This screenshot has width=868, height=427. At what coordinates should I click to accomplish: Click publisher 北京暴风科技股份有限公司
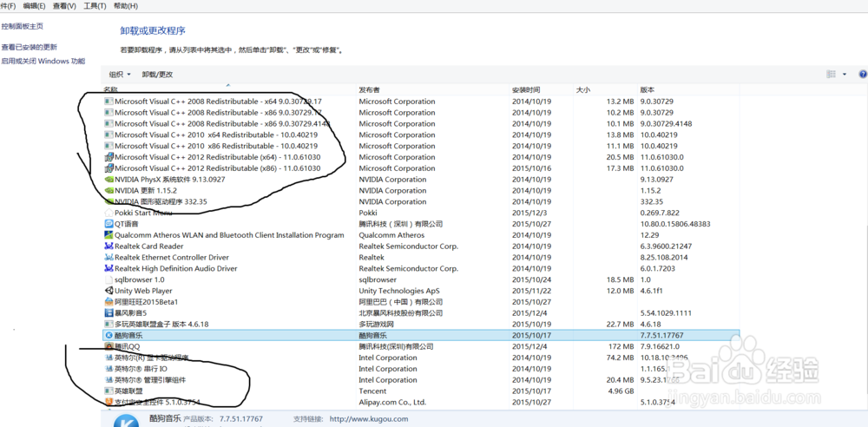pos(401,313)
